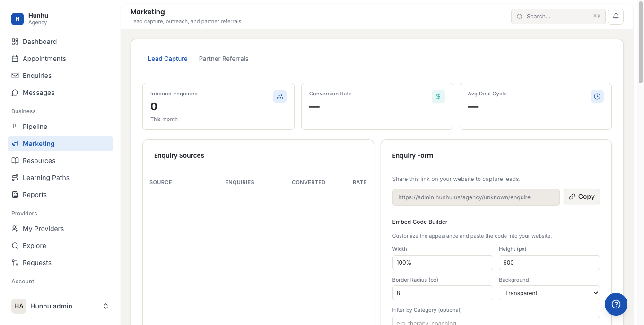The image size is (644, 325).
Task: Click the Filter by Category input
Action: click(496, 321)
